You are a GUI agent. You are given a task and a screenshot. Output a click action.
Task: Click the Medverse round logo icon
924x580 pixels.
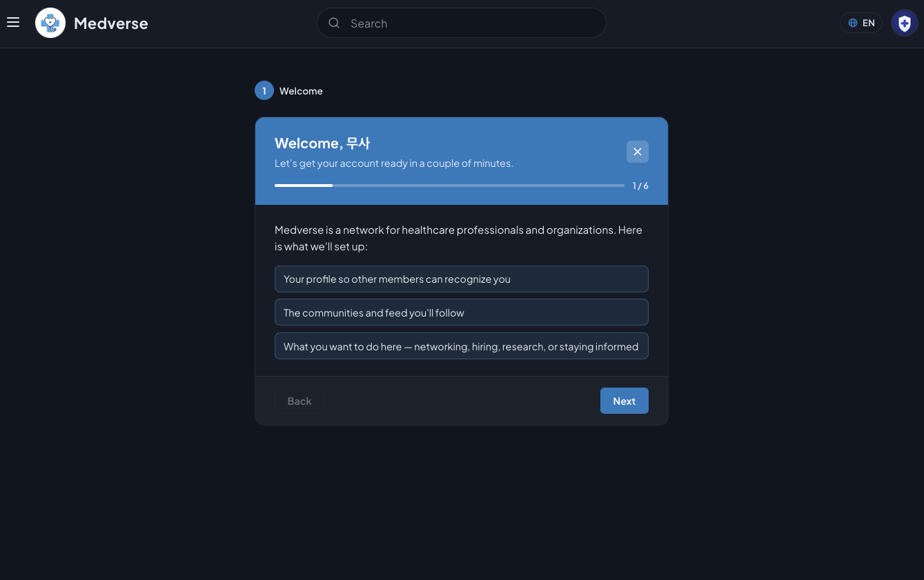(50, 23)
